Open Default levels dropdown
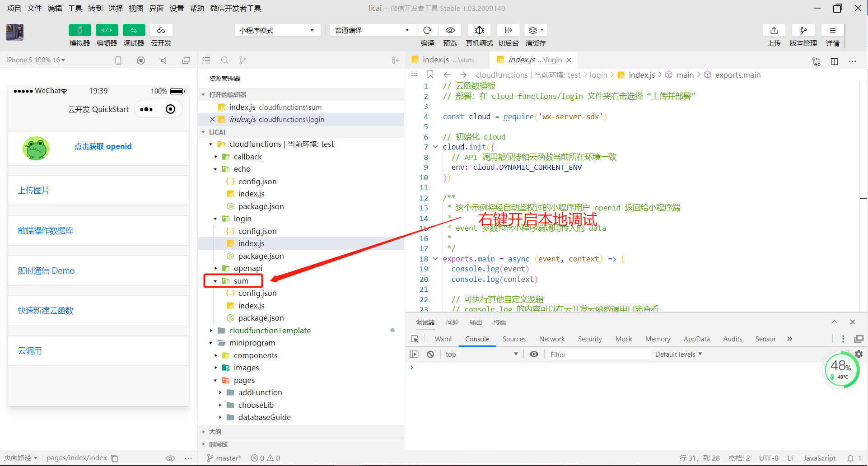The height and width of the screenshot is (466, 868). click(x=679, y=354)
